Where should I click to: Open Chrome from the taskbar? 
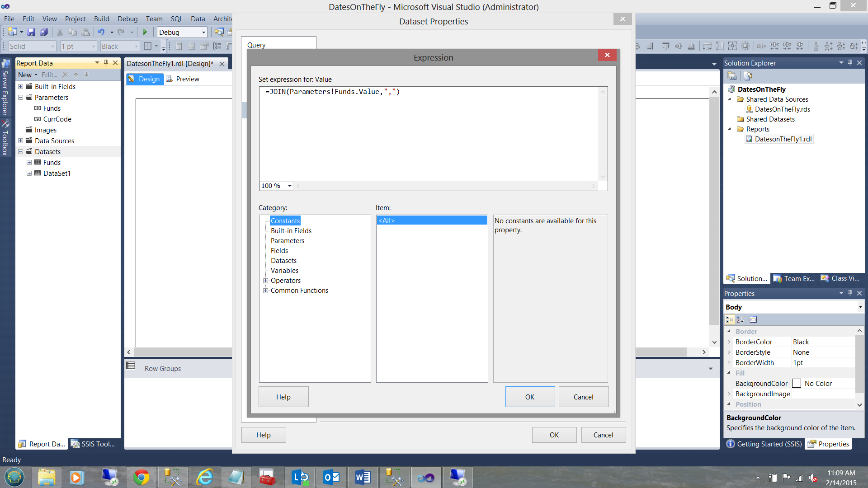tap(141, 477)
